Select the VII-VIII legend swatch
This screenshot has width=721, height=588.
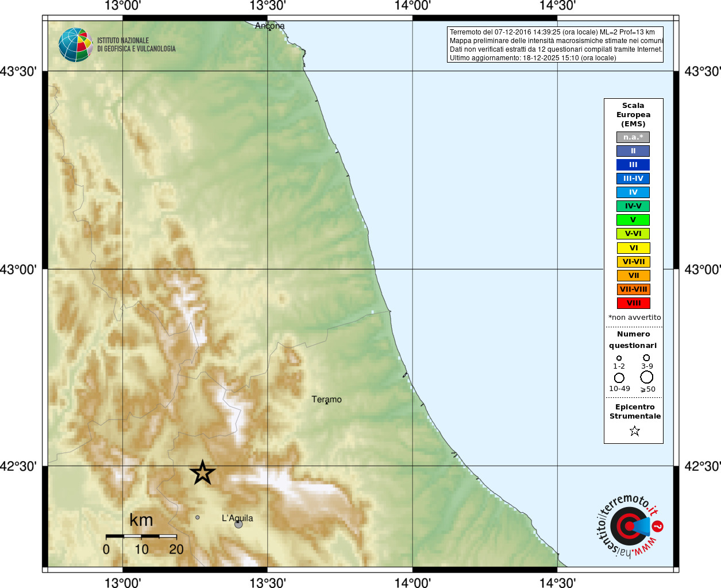634,289
